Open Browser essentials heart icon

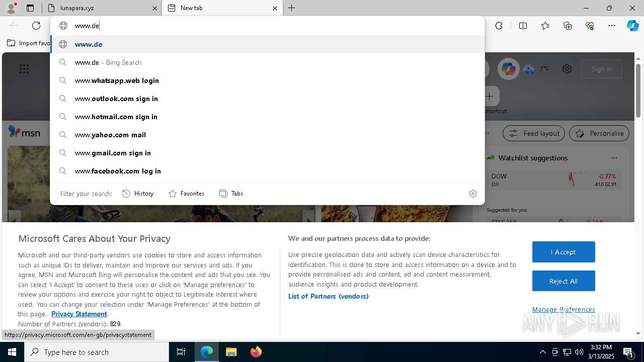[x=590, y=26]
